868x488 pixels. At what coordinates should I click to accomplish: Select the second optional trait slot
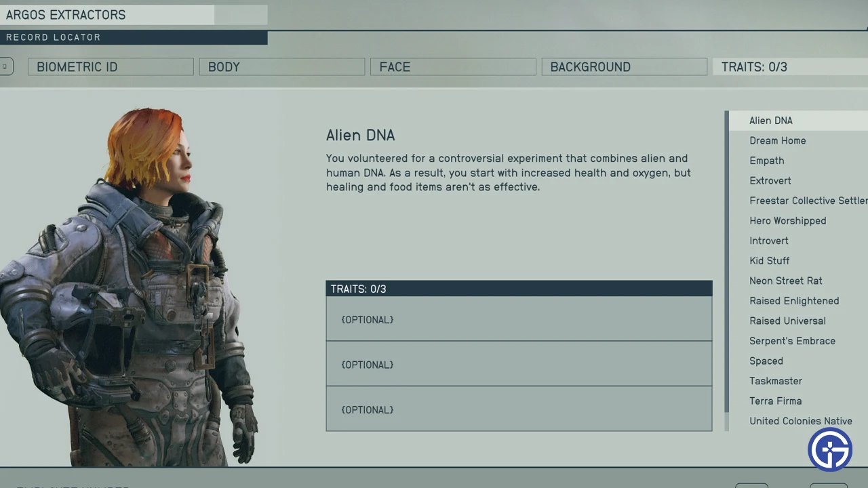[519, 364]
